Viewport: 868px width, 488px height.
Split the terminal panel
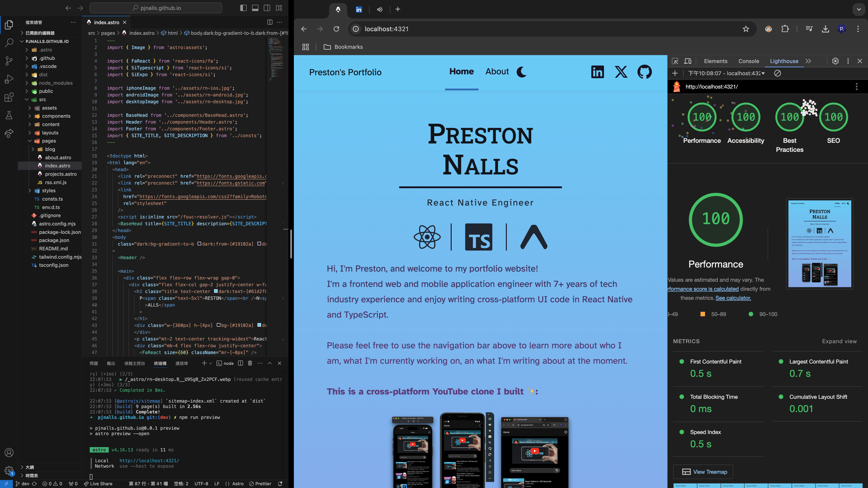tap(241, 363)
